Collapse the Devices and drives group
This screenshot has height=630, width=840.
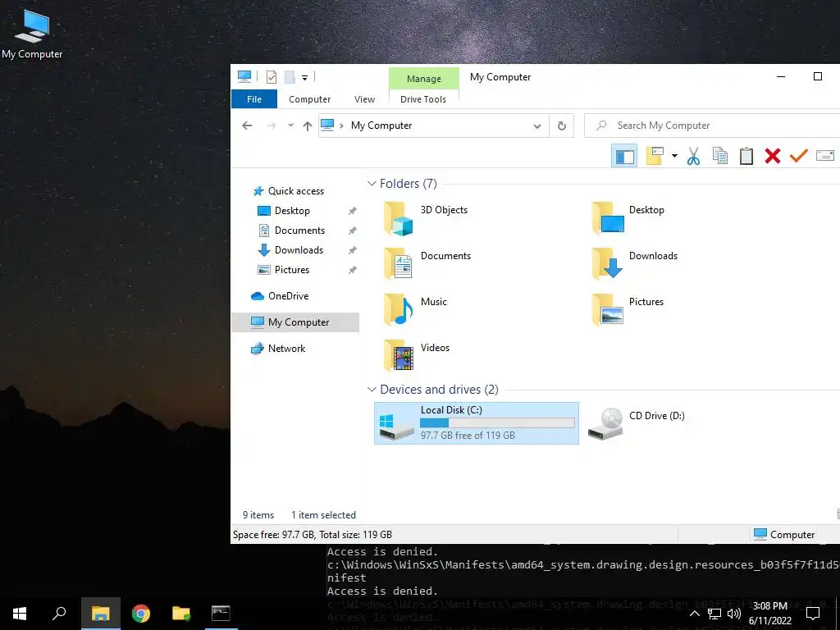click(372, 390)
